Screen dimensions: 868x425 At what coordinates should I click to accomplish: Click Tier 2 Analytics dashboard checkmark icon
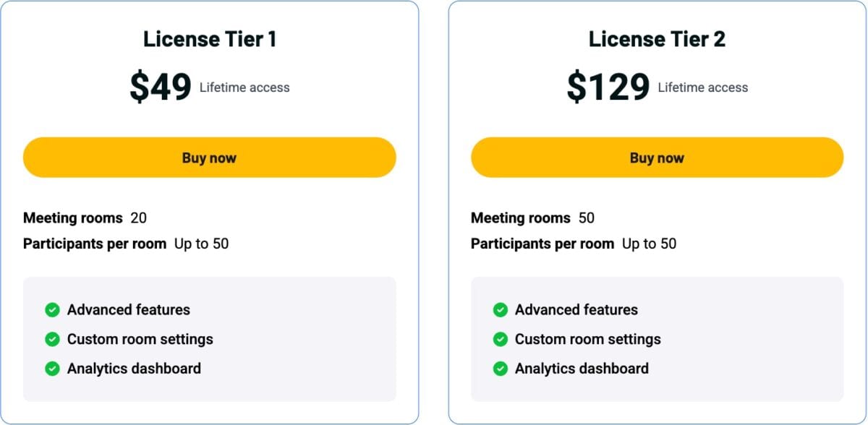tap(500, 369)
